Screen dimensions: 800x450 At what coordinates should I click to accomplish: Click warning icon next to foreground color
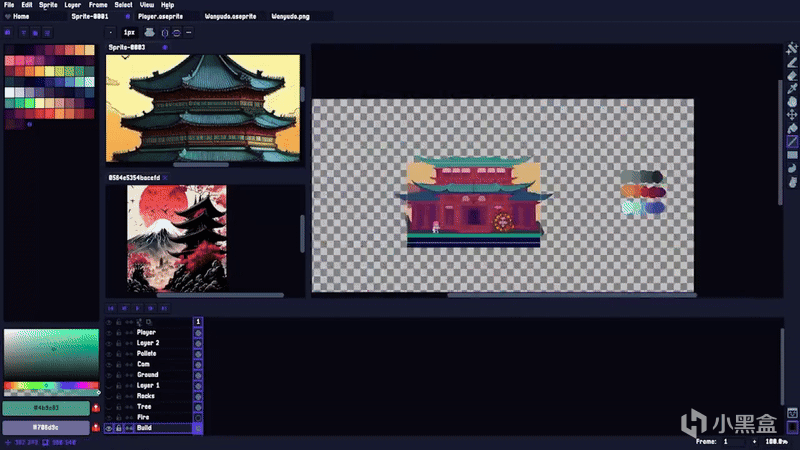point(95,408)
